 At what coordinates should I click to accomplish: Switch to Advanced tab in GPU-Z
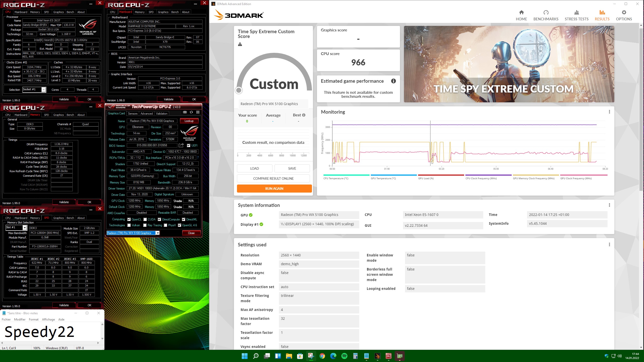click(x=146, y=114)
